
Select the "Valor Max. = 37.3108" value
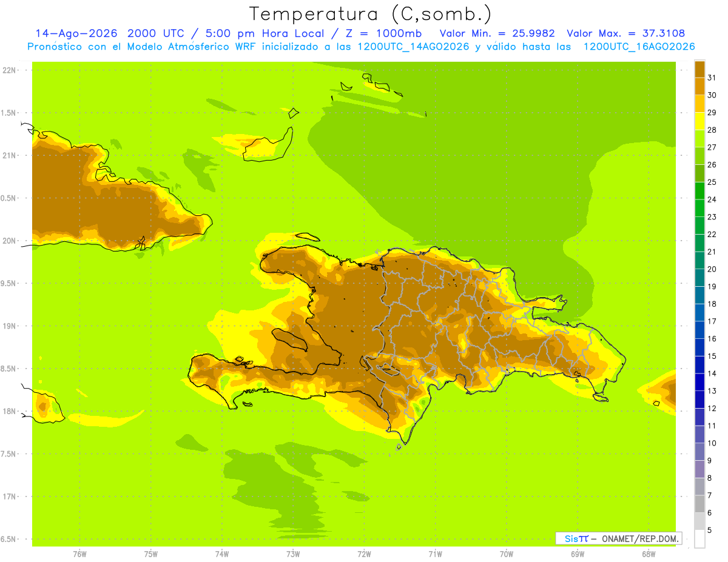626,33
